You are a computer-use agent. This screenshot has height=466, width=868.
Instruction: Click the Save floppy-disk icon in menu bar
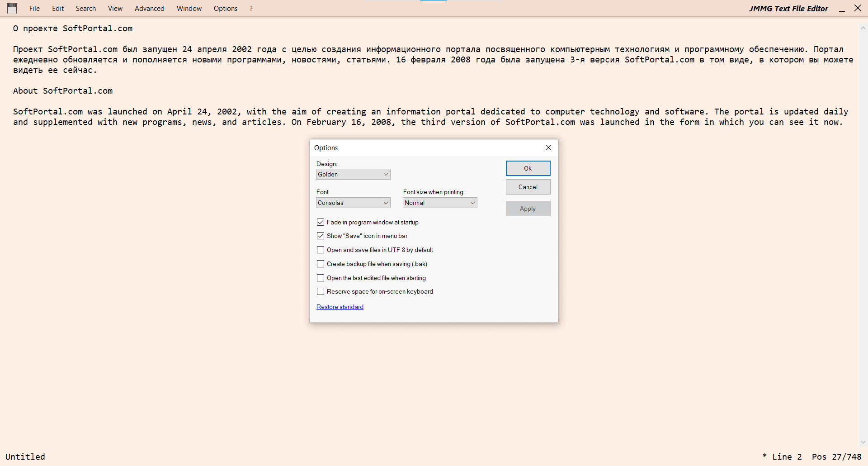[x=12, y=9]
